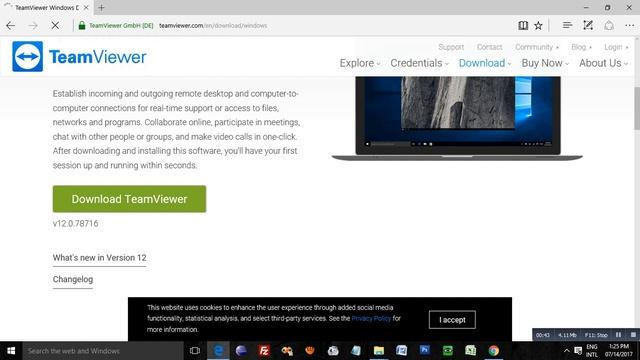Go back to the previous page
Viewport: 640px width, 360px height.
11,25
